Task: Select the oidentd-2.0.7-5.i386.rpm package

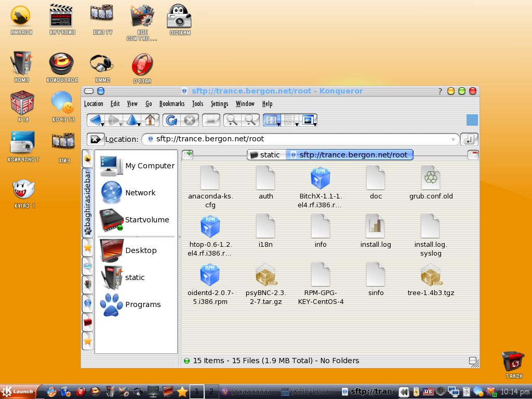Action: point(210,284)
